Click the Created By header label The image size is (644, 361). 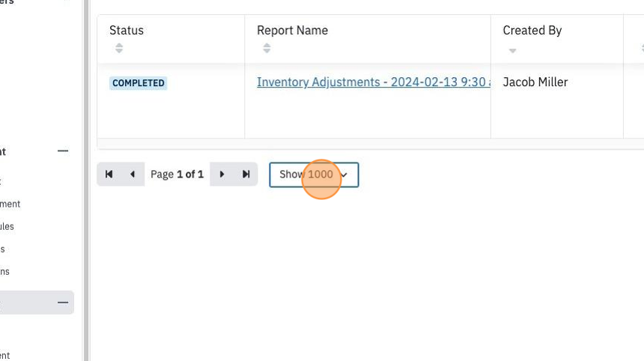click(532, 31)
